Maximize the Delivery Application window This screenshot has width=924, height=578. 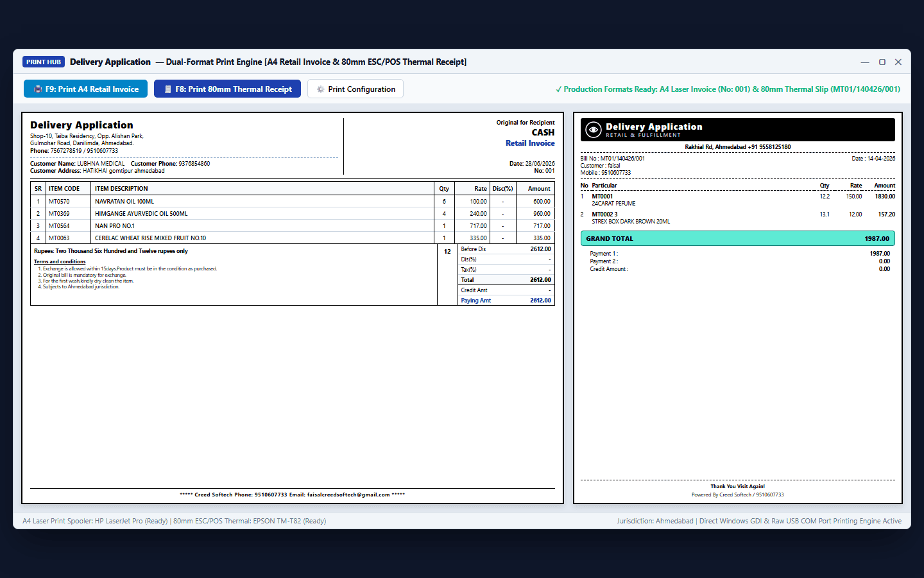(x=882, y=62)
